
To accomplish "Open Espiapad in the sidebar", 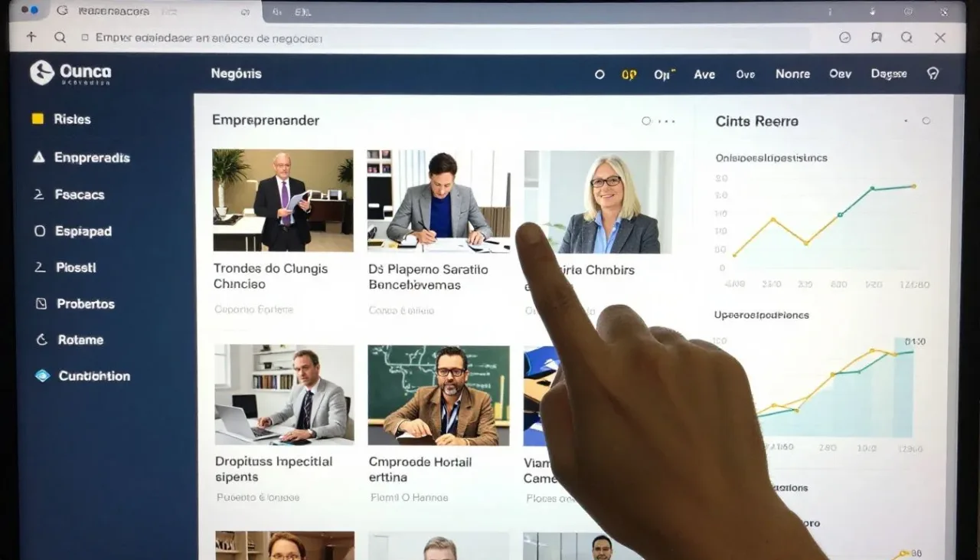I will coord(83,231).
